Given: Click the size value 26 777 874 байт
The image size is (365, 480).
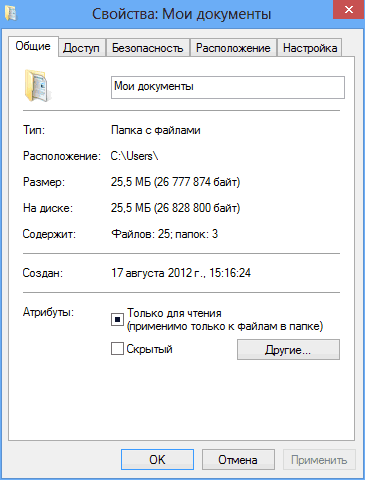Looking at the screenshot, I should coord(197,182).
